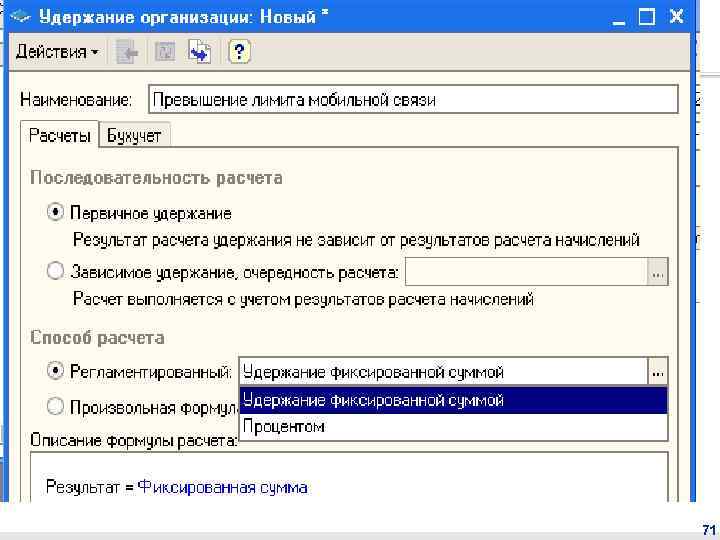Click the go-to document arrow icon
The height and width of the screenshot is (540, 720).
tap(200, 51)
